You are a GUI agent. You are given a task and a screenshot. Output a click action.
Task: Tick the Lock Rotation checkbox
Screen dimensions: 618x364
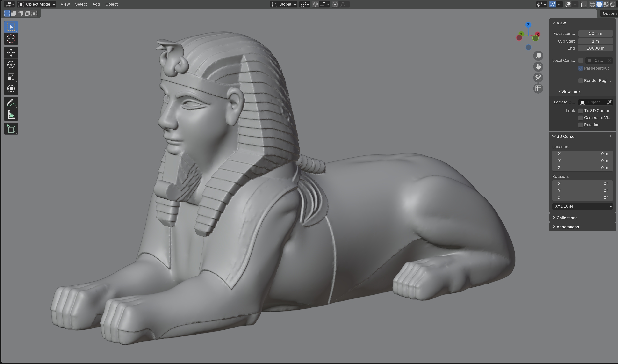(x=581, y=125)
